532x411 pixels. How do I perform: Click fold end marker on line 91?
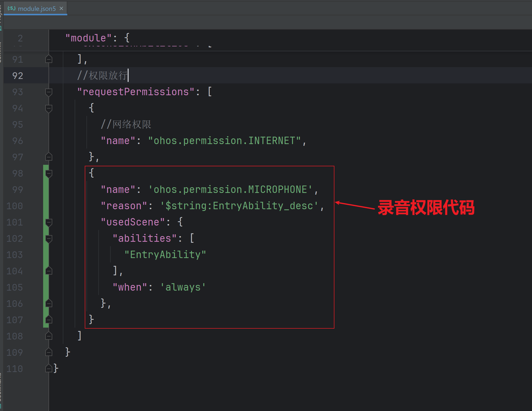(x=49, y=59)
